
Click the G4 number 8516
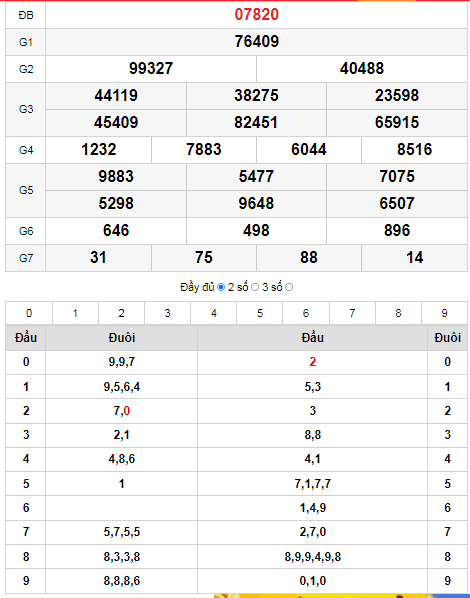click(x=415, y=150)
